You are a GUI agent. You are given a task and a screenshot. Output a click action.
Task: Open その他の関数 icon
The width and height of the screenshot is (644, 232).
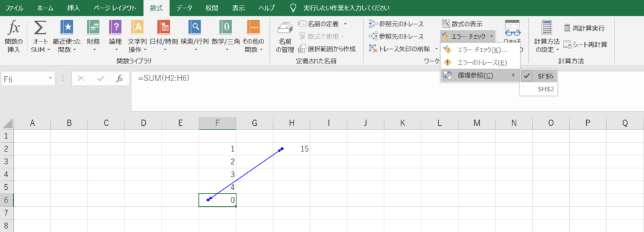253,28
